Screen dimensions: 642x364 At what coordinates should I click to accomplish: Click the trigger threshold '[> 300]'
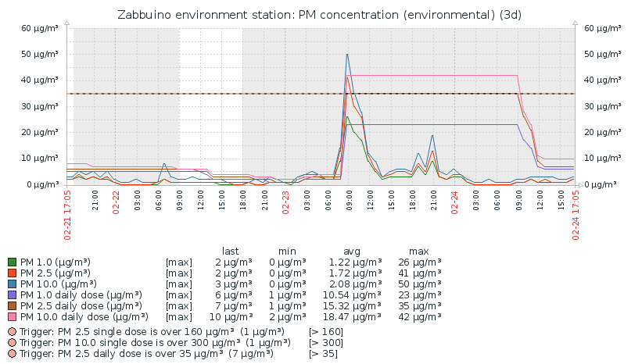(x=326, y=342)
